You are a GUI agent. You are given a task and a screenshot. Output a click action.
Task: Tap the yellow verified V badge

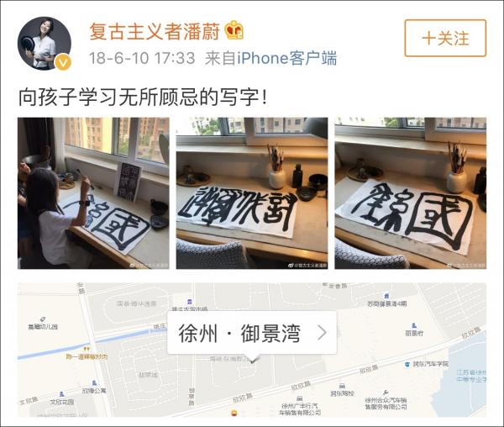(x=63, y=62)
